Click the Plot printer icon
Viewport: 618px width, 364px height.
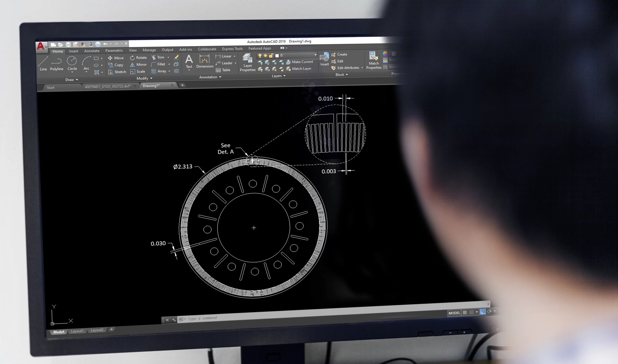tap(98, 44)
